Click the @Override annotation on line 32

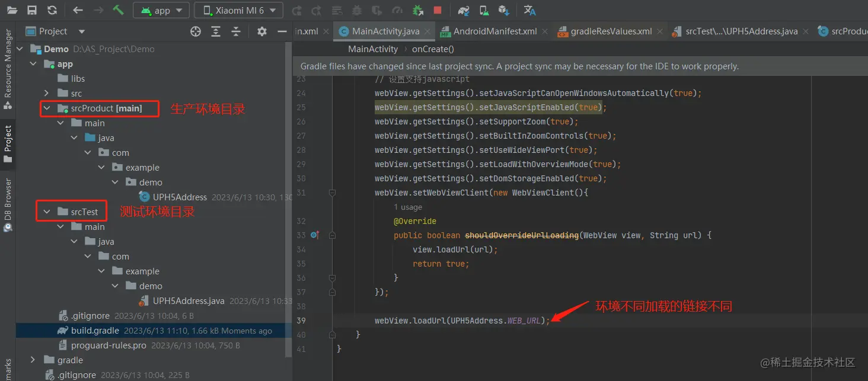tap(415, 221)
